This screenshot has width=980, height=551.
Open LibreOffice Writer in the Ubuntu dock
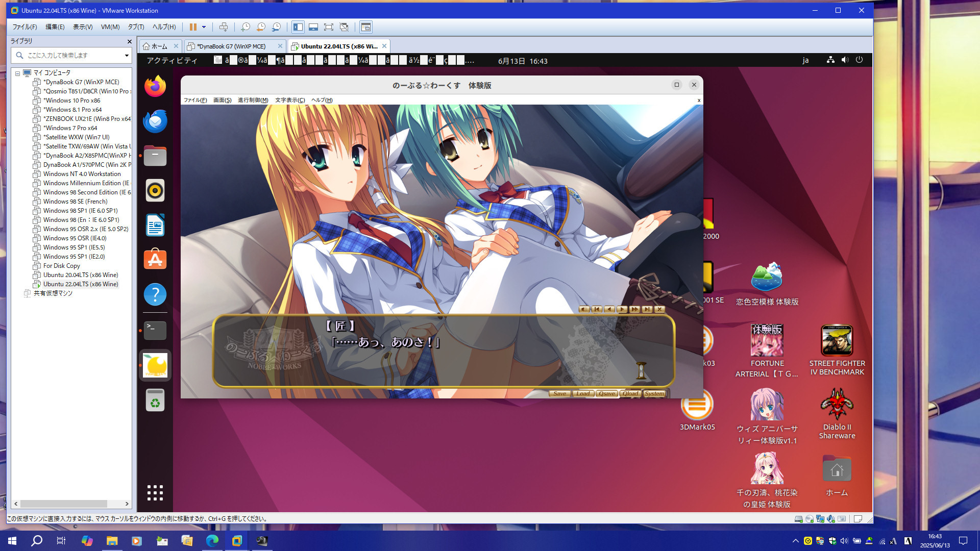155,225
